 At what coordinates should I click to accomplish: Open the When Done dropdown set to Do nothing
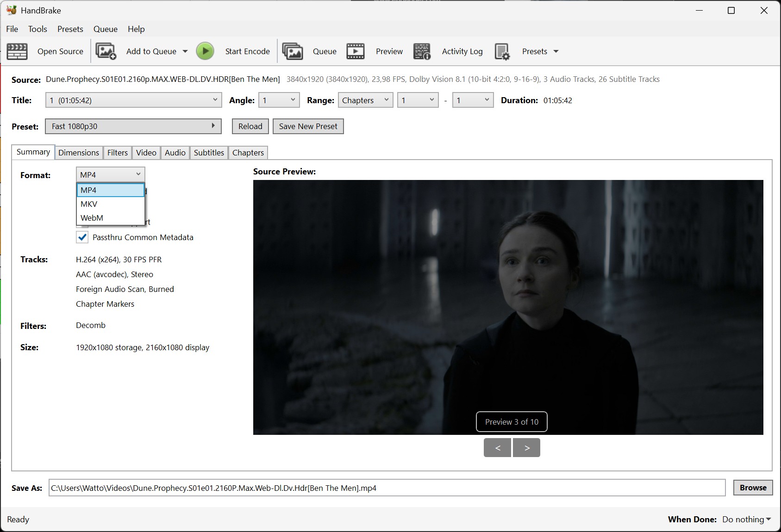(x=746, y=520)
